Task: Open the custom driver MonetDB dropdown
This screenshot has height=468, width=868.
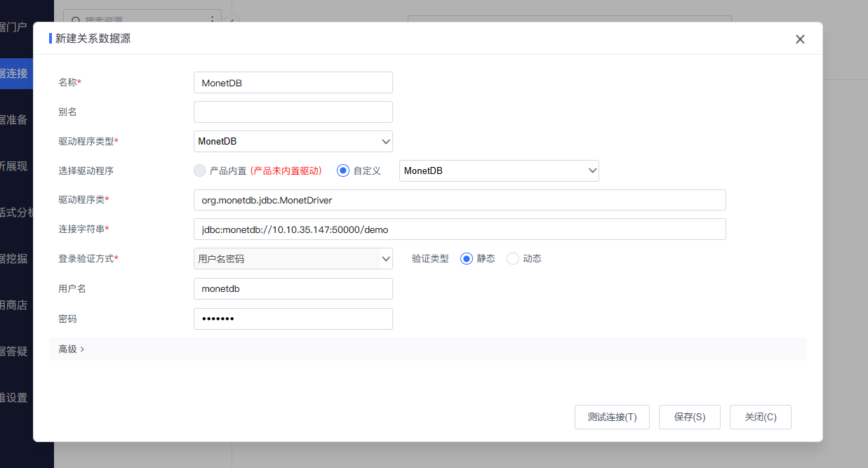Action: pos(499,171)
